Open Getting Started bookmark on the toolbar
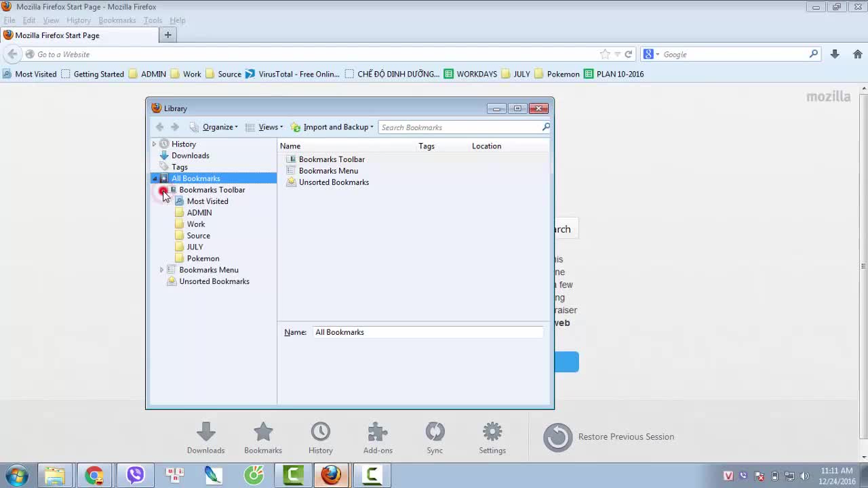Viewport: 868px width, 488px height. coord(92,74)
